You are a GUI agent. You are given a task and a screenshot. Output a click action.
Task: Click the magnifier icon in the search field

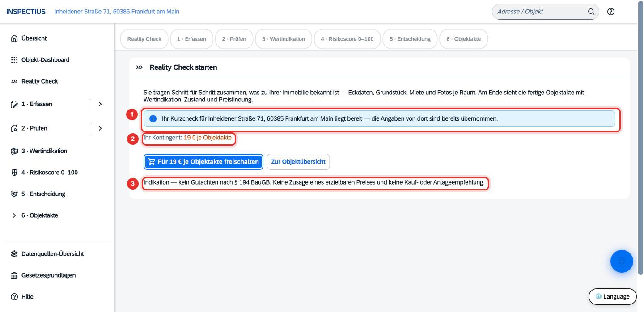tap(591, 12)
